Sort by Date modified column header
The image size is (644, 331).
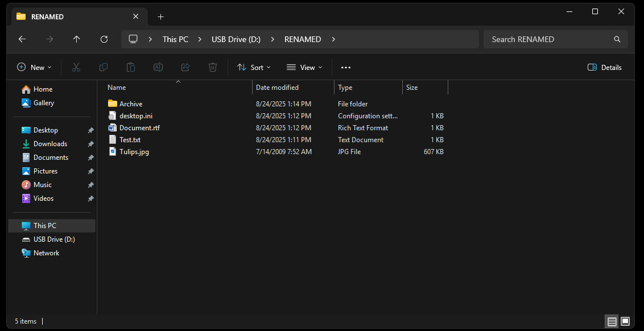(x=277, y=88)
